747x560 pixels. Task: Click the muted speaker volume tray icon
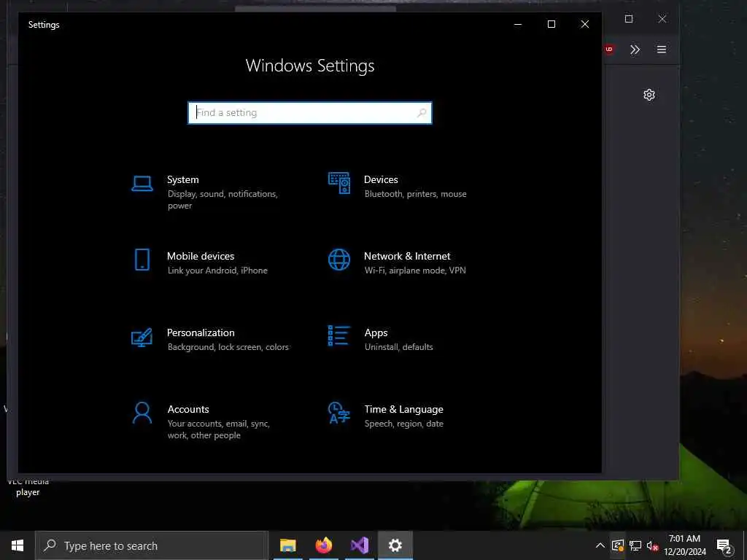pyautogui.click(x=652, y=545)
